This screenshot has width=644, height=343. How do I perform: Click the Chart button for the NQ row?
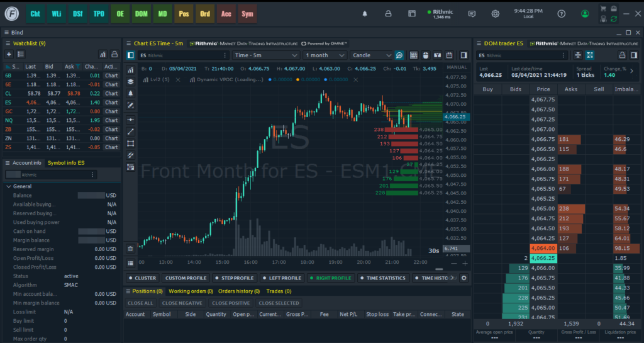pos(111,120)
